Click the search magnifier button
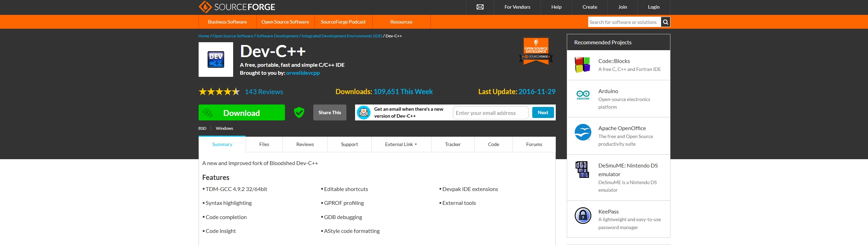The width and height of the screenshot is (868, 245). [666, 22]
